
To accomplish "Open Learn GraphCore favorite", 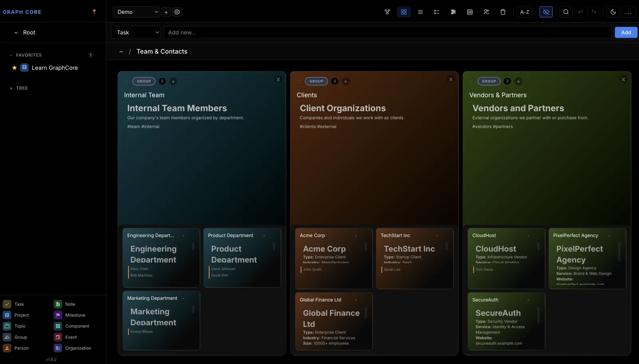I will 55,68.
